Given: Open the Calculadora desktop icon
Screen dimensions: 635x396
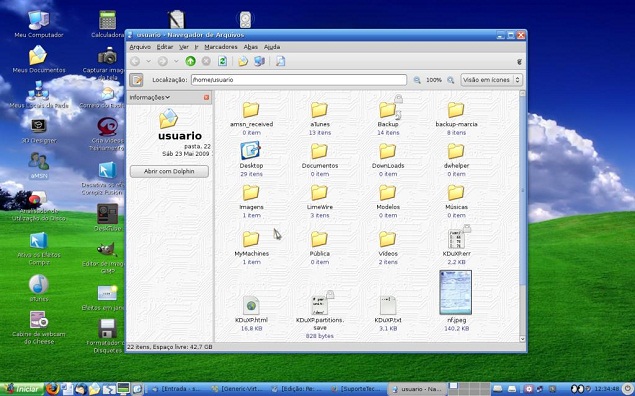Looking at the screenshot, I should point(107,25).
